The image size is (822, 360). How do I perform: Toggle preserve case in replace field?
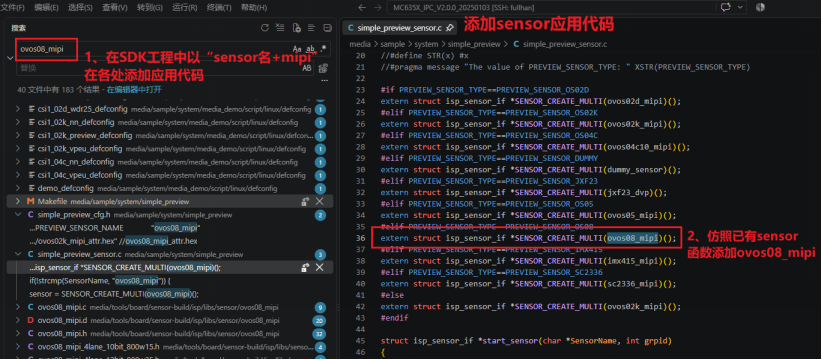pyautogui.click(x=307, y=68)
